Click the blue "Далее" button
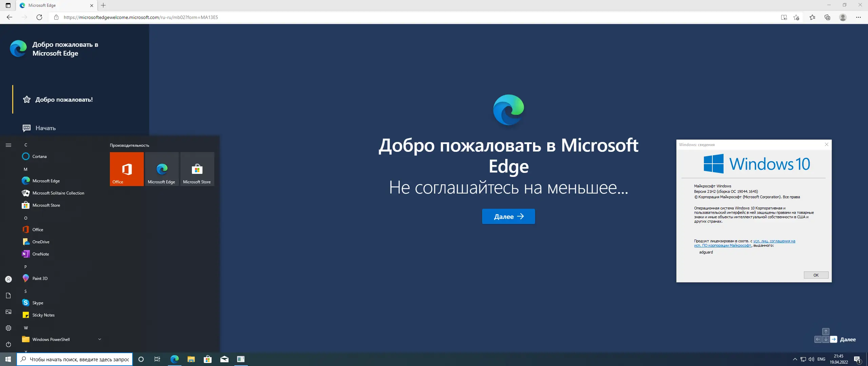Viewport: 868px width, 366px height. click(x=508, y=216)
